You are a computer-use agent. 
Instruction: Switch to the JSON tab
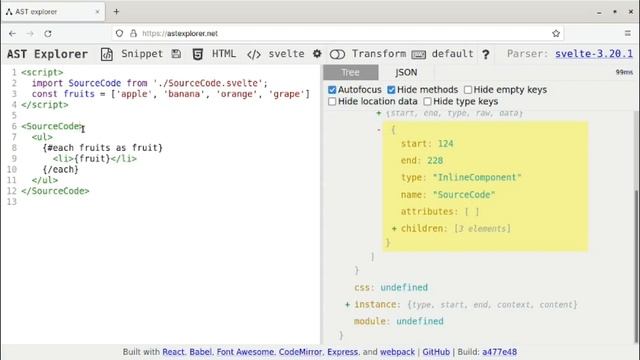coord(406,73)
